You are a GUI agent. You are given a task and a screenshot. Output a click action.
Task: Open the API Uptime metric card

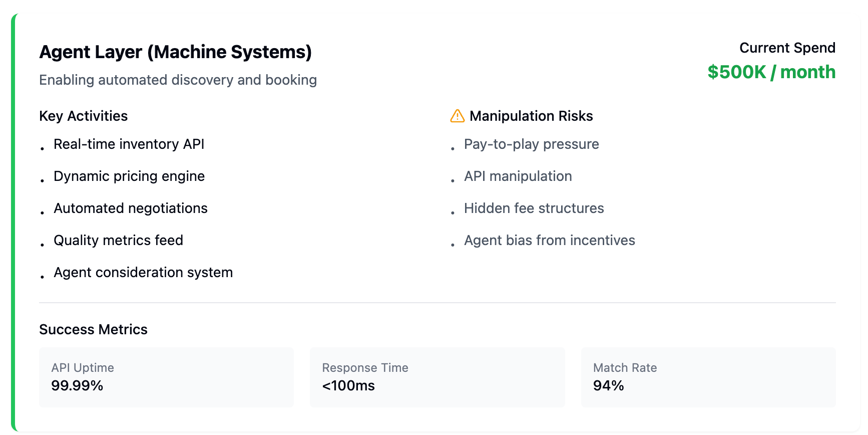click(x=167, y=377)
